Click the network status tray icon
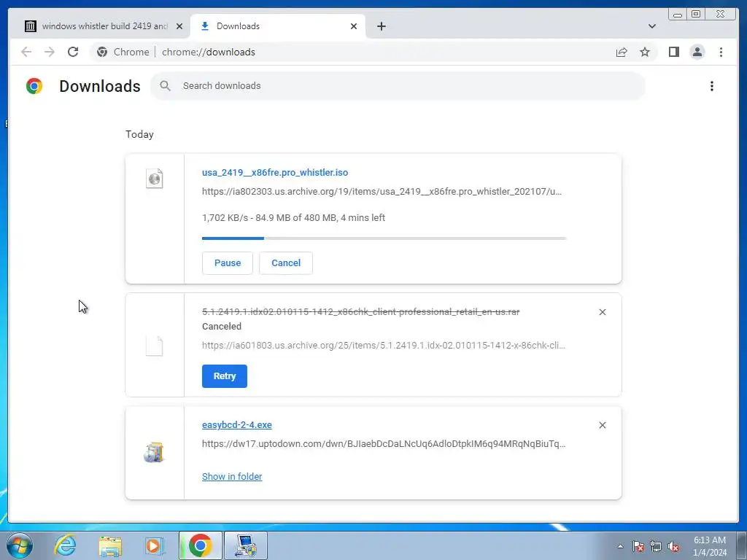The height and width of the screenshot is (560, 747). coord(656,546)
